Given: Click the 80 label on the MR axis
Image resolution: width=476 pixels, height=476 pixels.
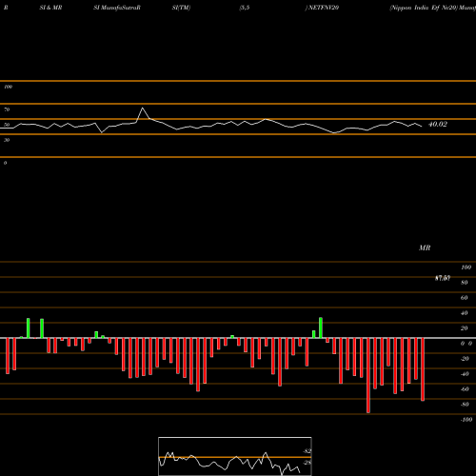Looking at the screenshot, I should pyautogui.click(x=465, y=283).
